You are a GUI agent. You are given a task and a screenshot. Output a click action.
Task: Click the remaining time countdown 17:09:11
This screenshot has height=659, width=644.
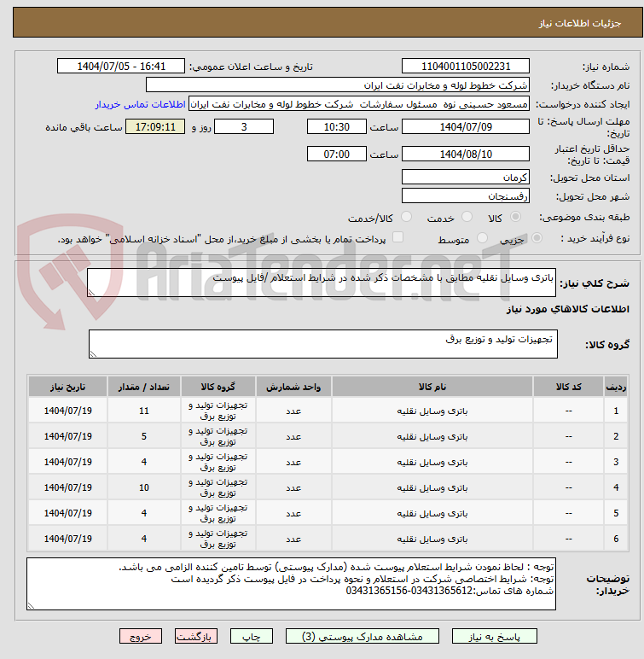155,126
